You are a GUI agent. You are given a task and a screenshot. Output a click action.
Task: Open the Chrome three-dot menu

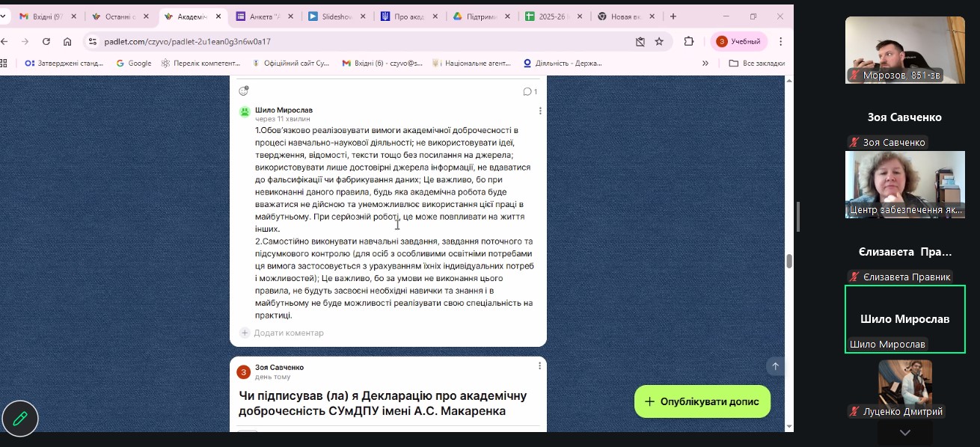(781, 42)
